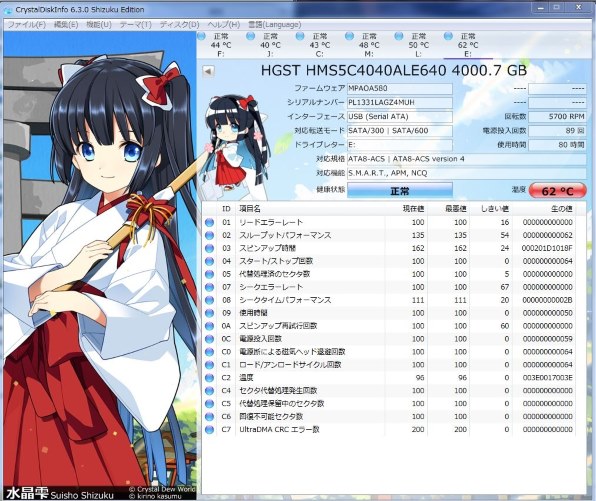596x501 pixels.
Task: Click the 項目名 column header
Action: (250, 209)
